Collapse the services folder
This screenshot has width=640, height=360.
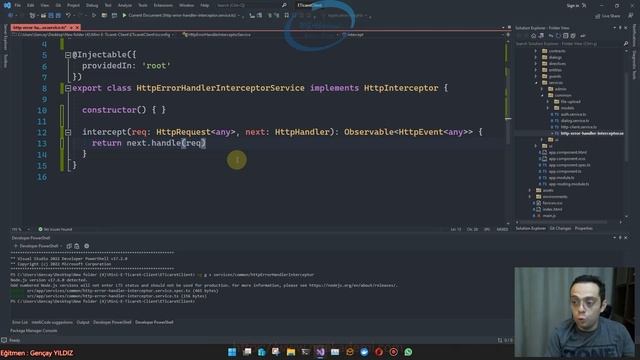point(536,83)
